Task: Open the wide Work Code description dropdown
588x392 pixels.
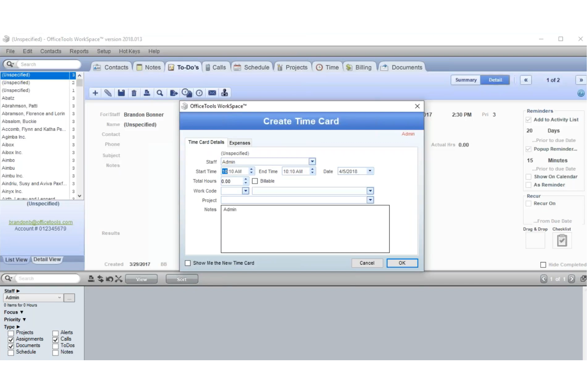Action: (x=370, y=191)
